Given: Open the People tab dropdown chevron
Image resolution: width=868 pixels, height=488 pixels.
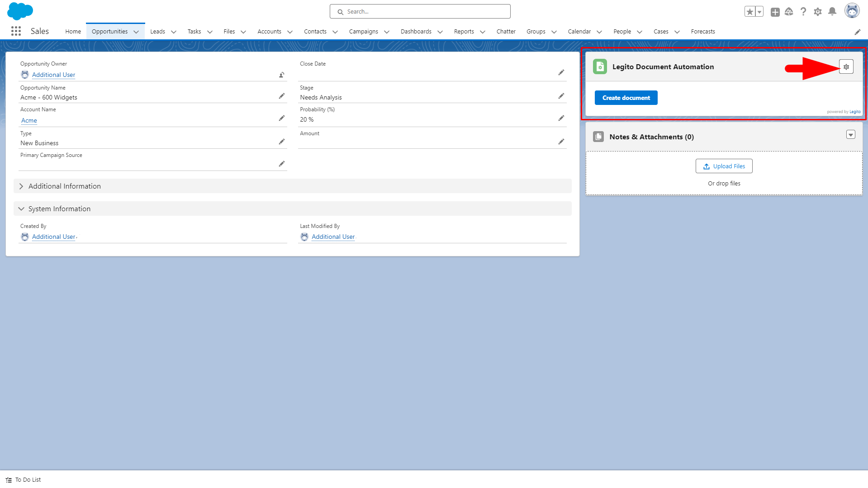Looking at the screenshot, I should [640, 32].
